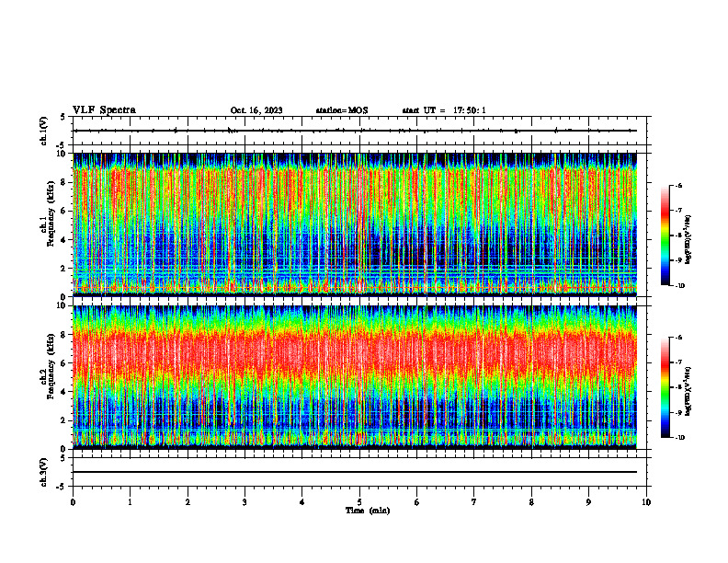Click '-7' on the ch.2 color bar
Screen dimensions: 728x563
pos(678,362)
